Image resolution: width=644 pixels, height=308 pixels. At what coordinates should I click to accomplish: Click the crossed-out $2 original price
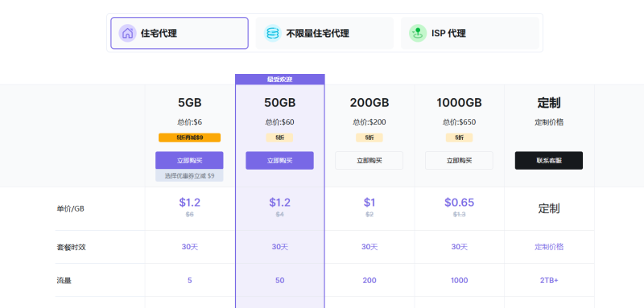(369, 214)
